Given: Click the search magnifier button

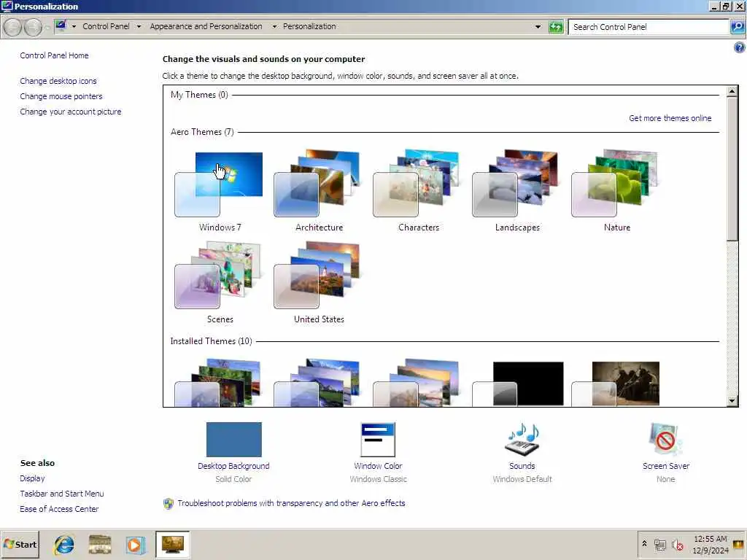Looking at the screenshot, I should click(x=738, y=27).
